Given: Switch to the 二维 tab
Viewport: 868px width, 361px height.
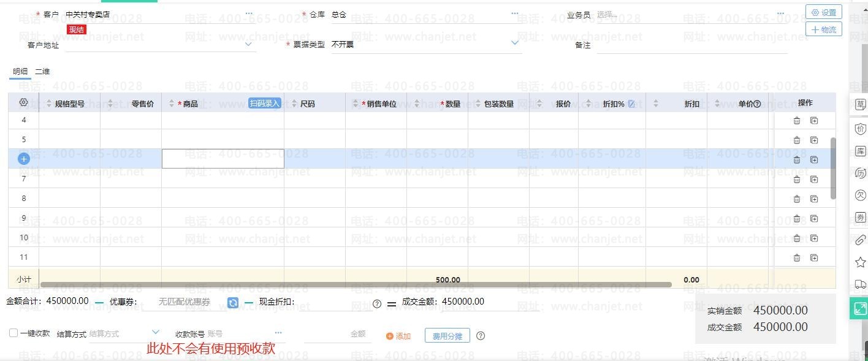Looking at the screenshot, I should [42, 72].
